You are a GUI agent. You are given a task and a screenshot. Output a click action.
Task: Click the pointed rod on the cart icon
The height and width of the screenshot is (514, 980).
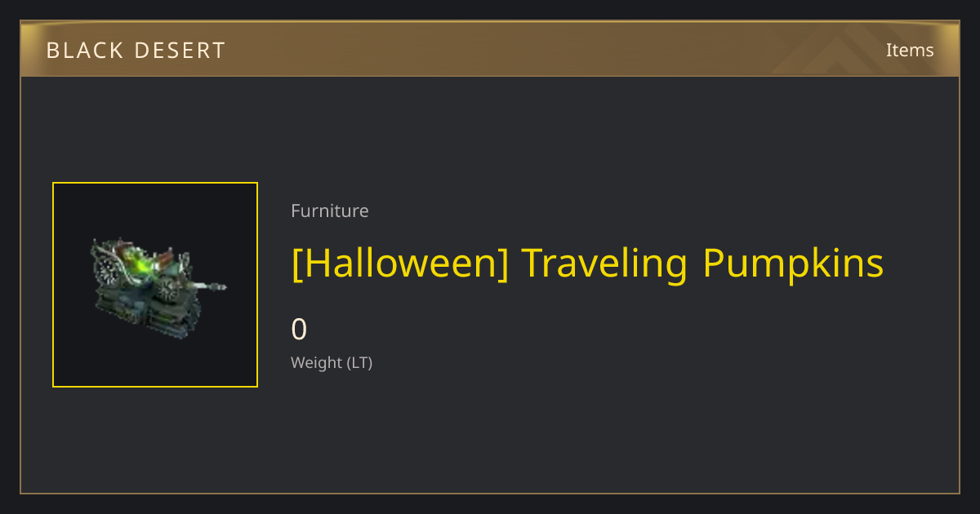click(209, 287)
